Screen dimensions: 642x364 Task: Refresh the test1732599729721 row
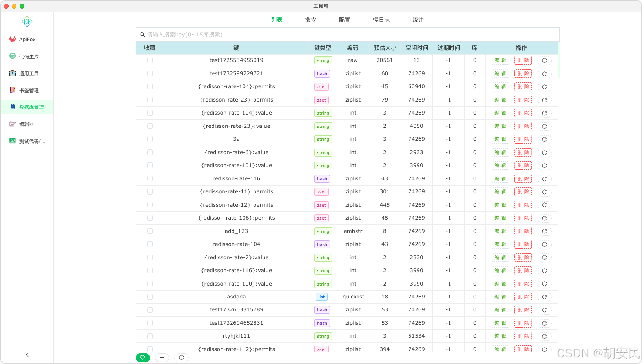(544, 74)
